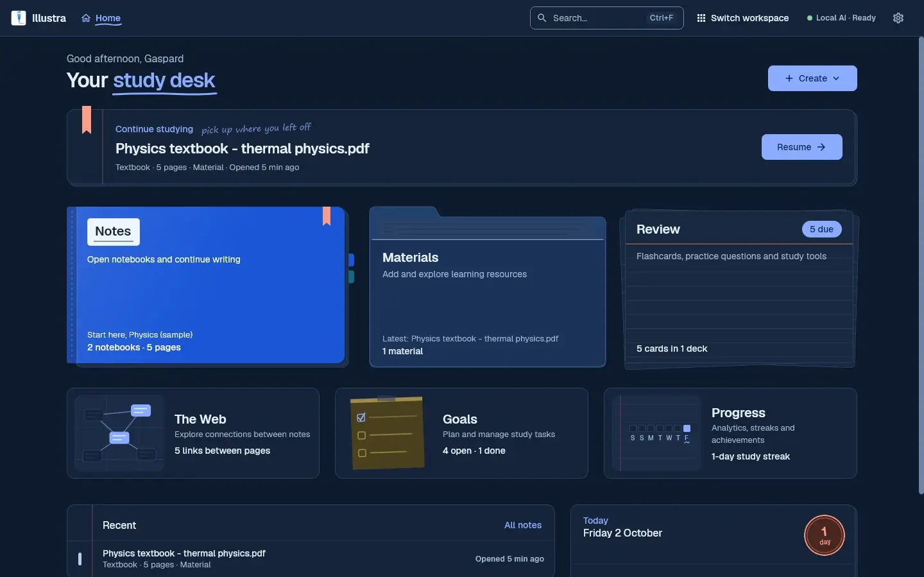The width and height of the screenshot is (924, 577).
Task: Click All notes link
Action: coord(523,525)
